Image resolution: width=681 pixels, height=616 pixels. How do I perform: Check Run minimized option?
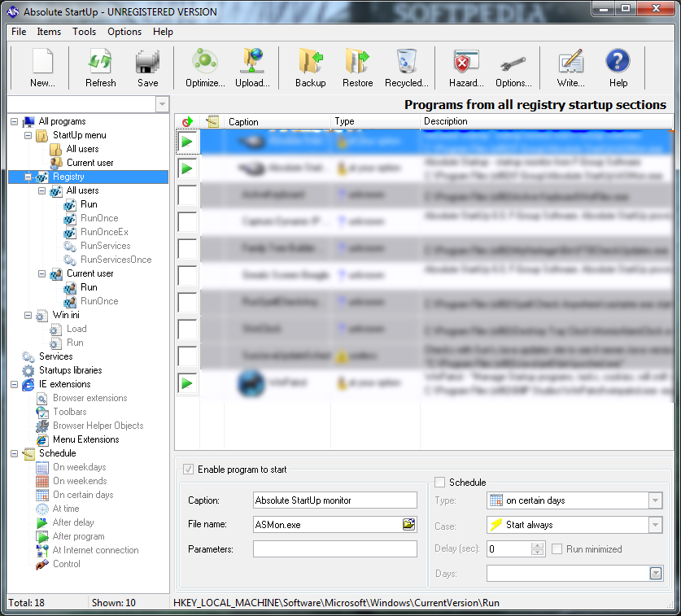click(x=557, y=549)
